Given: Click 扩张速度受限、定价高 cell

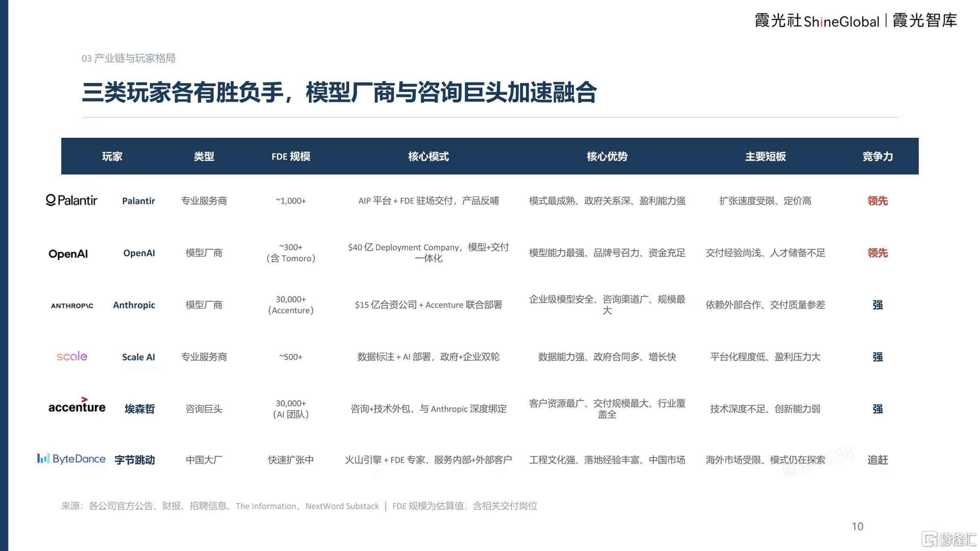Looking at the screenshot, I should coord(765,201).
